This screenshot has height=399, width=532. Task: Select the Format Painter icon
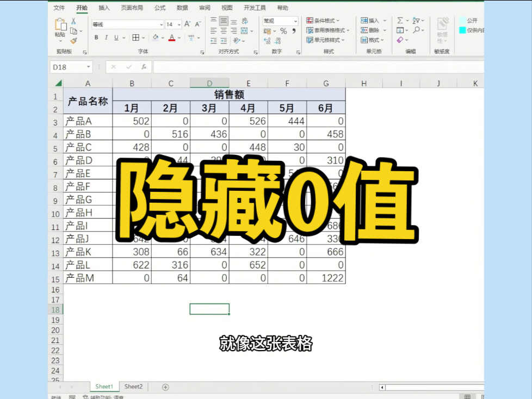point(73,41)
